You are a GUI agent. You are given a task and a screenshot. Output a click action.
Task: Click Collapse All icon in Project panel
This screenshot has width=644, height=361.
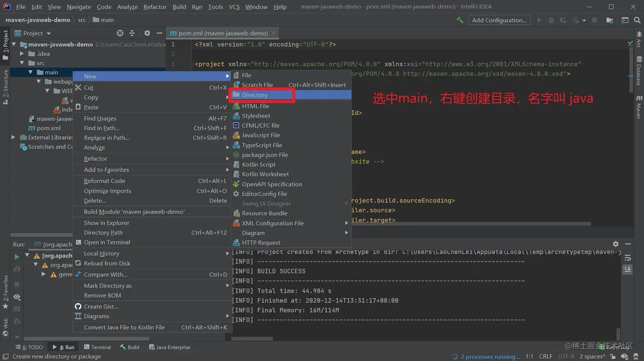tap(132, 33)
